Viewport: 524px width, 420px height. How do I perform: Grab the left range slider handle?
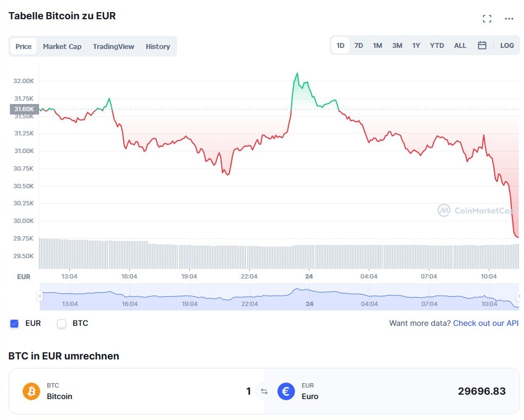click(x=39, y=296)
